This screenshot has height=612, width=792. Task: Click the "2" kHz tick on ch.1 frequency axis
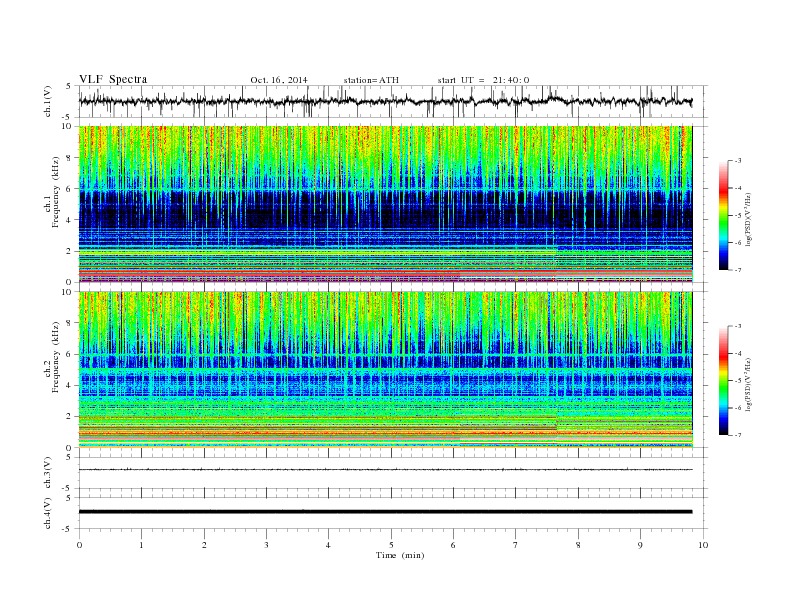click(x=69, y=251)
